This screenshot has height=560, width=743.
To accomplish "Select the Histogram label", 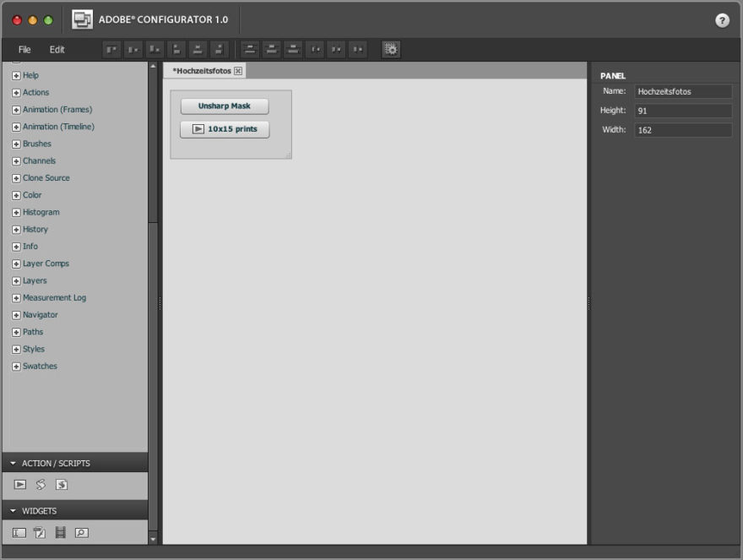I will pos(41,212).
